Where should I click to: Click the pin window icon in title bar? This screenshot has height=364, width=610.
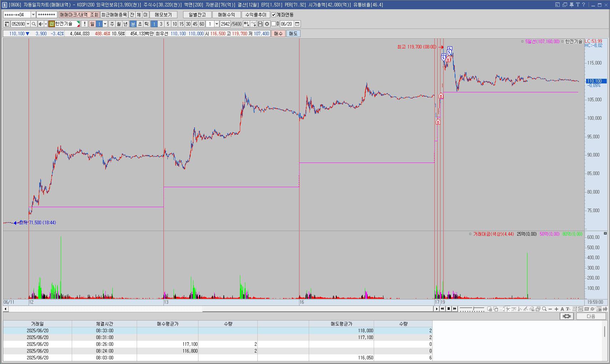pyautogui.click(x=571, y=5)
